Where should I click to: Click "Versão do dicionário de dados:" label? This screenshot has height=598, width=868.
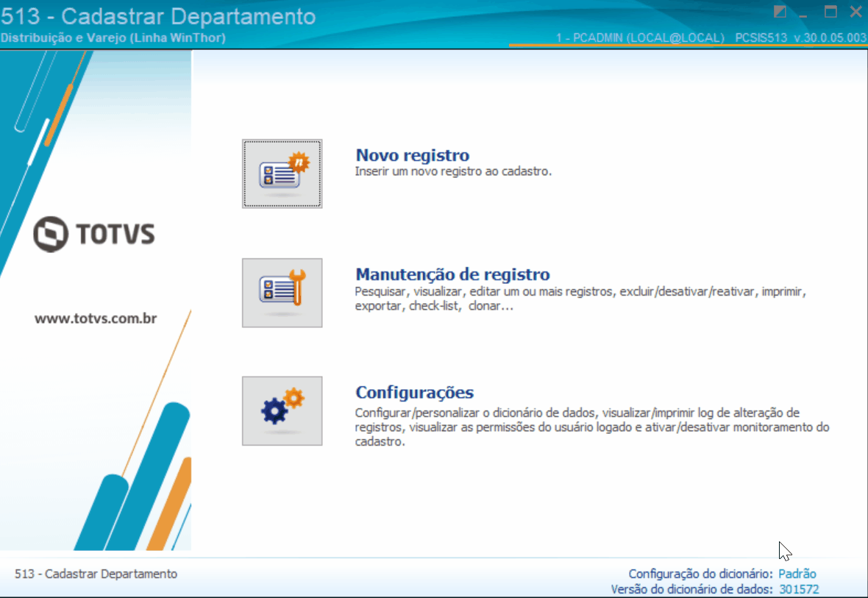pyautogui.click(x=691, y=589)
